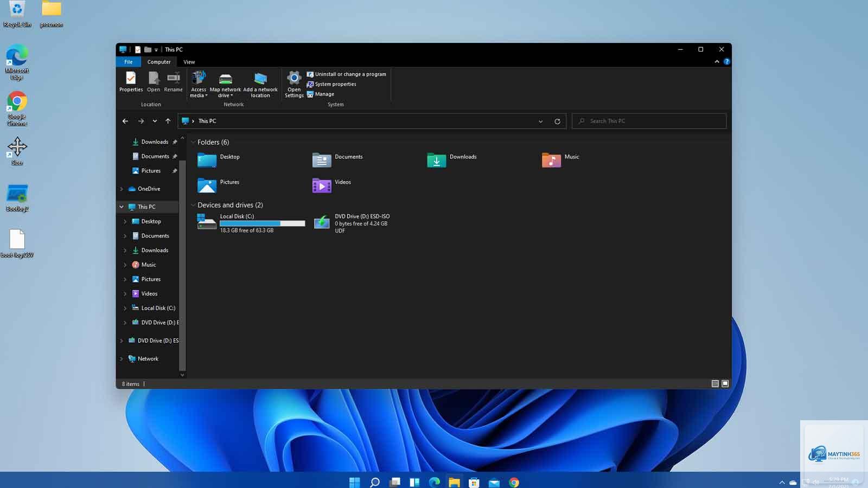Open Mail from the taskbar

tap(494, 482)
